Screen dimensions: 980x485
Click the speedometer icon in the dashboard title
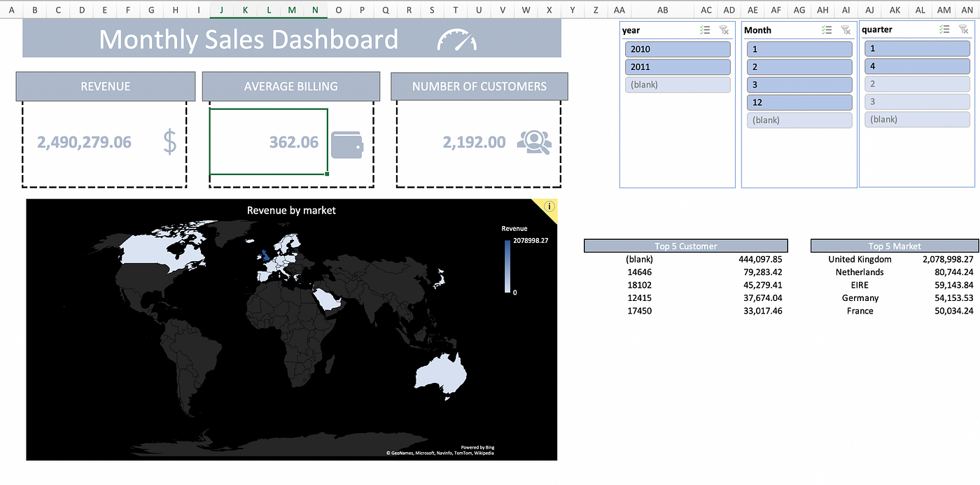coord(456,39)
